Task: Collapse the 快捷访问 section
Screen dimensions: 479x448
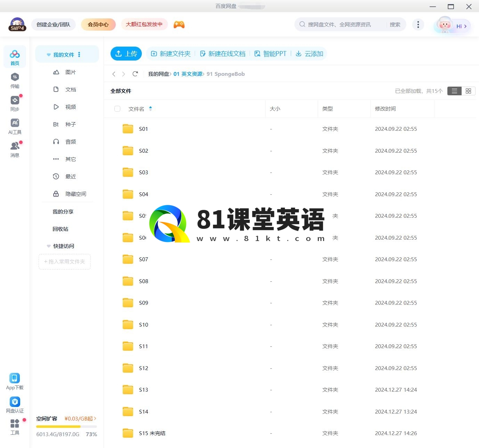Action: 49,246
